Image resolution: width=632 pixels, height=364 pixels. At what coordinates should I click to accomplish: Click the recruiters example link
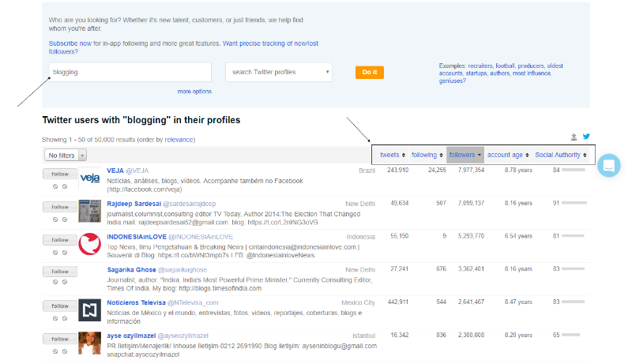pyautogui.click(x=480, y=66)
